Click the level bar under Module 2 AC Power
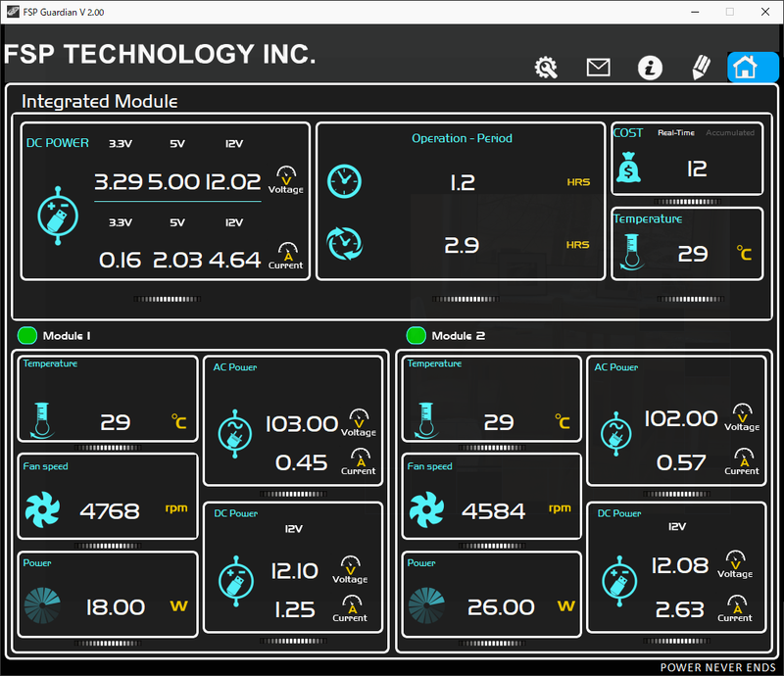 click(x=676, y=494)
